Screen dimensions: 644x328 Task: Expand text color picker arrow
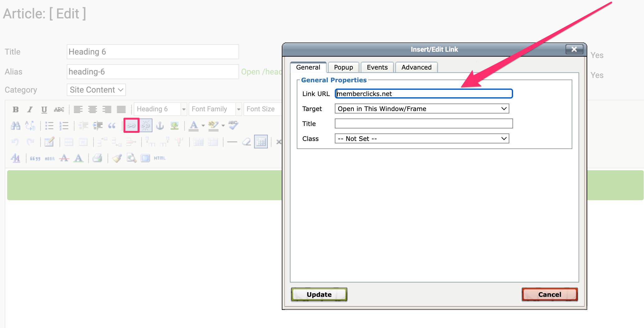coord(203,126)
